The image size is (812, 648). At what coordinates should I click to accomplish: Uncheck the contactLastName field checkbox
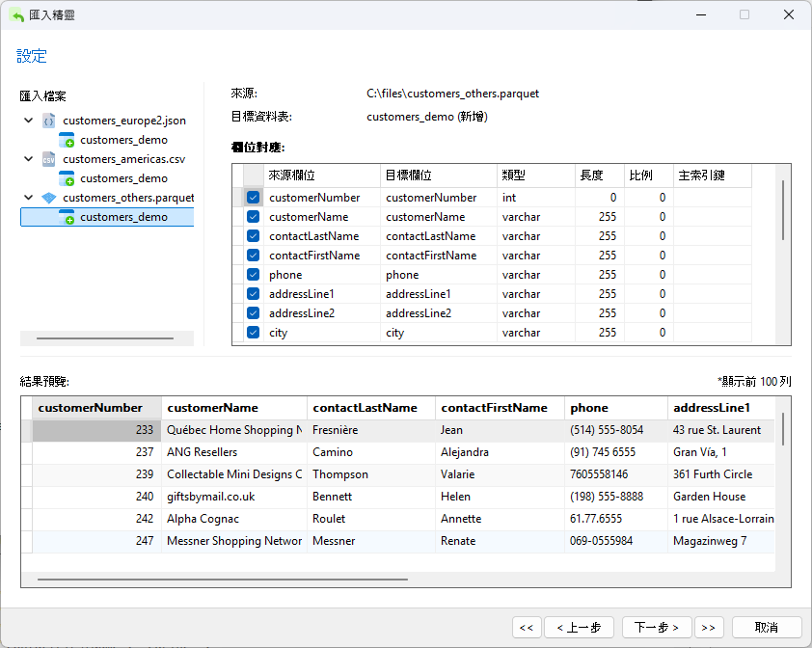pyautogui.click(x=254, y=236)
